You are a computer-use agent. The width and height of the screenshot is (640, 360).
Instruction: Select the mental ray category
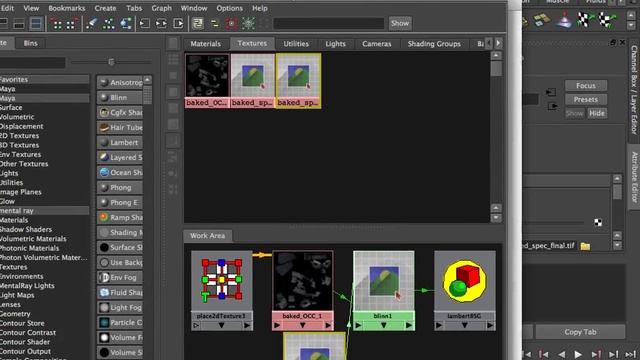coord(44,211)
